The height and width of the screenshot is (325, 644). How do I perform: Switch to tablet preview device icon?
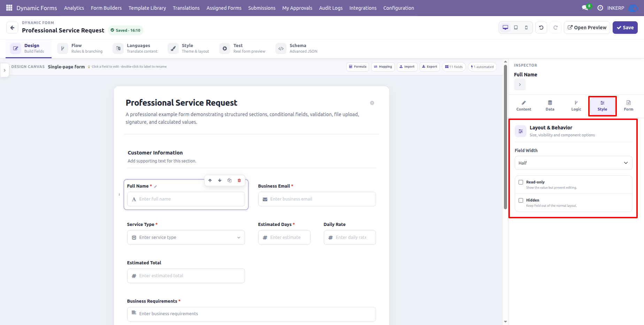(x=516, y=28)
